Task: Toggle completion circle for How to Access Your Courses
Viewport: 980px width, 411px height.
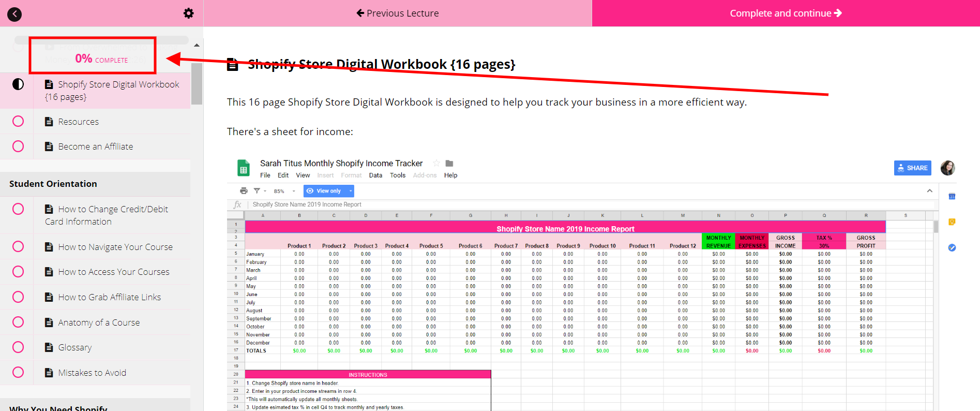Action: pyautogui.click(x=18, y=272)
